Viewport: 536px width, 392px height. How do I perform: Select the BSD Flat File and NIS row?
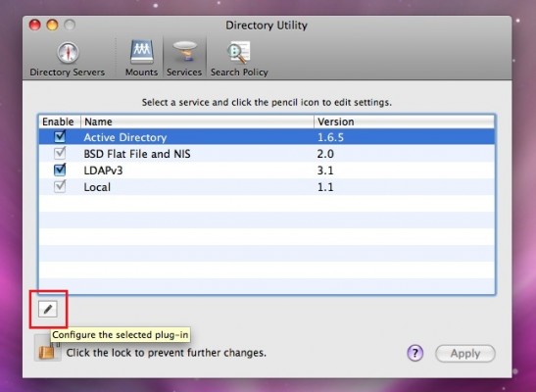pyautogui.click(x=267, y=154)
